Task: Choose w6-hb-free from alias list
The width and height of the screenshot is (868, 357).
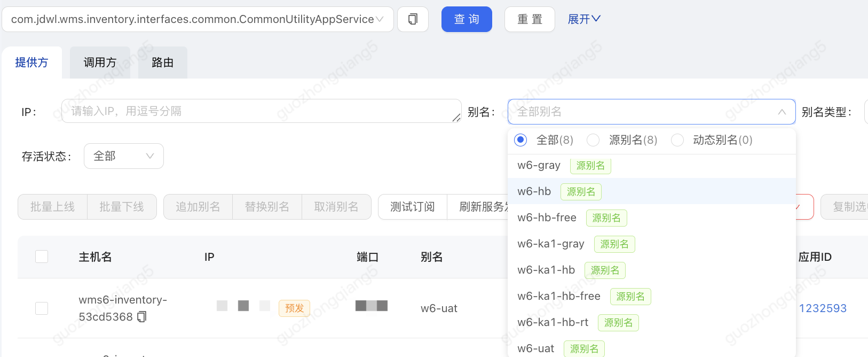Action: (x=547, y=218)
